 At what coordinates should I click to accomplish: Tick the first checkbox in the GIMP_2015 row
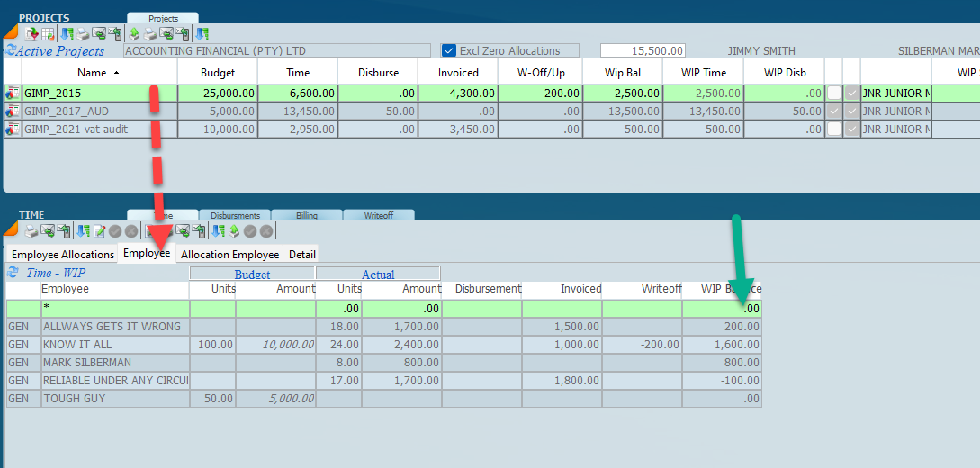(x=833, y=93)
